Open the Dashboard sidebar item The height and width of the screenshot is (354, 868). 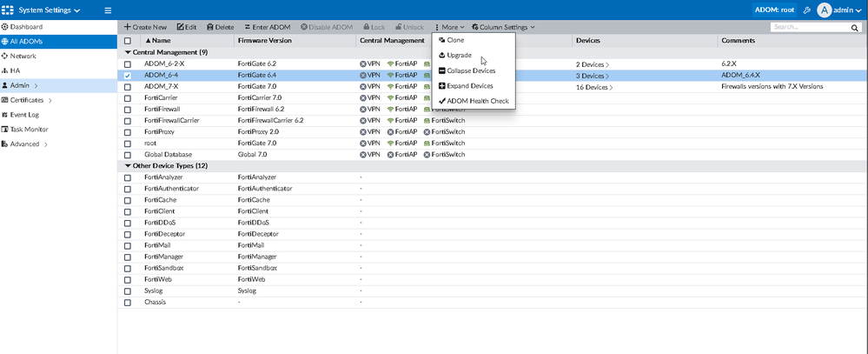26,27
